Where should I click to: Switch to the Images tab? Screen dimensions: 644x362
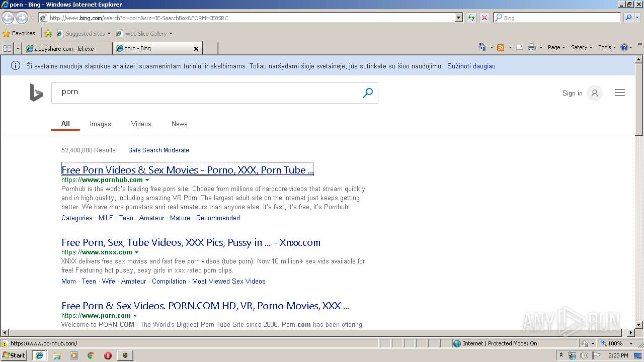[x=100, y=124]
